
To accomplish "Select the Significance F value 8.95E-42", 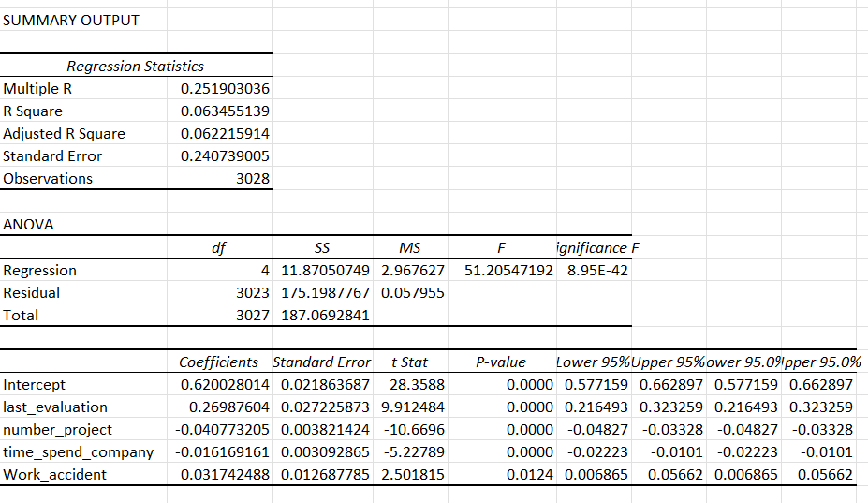I will click(x=597, y=271).
